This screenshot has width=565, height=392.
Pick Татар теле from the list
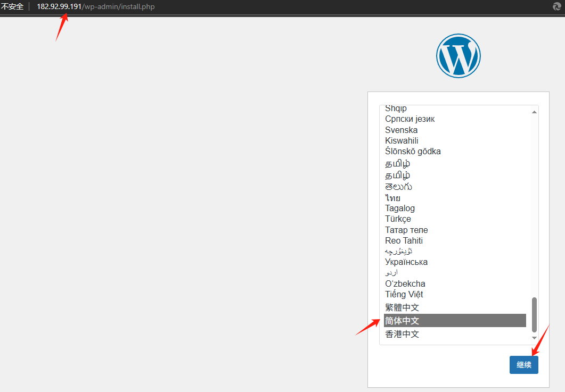pyautogui.click(x=455, y=230)
